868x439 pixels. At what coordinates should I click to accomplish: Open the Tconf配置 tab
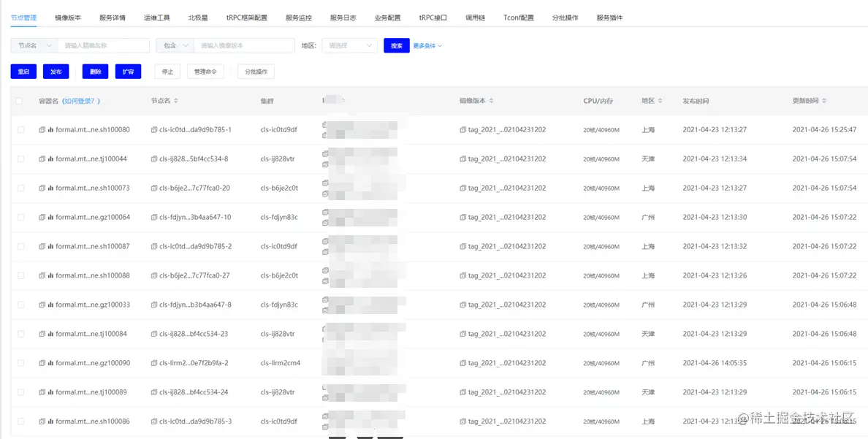coord(519,18)
